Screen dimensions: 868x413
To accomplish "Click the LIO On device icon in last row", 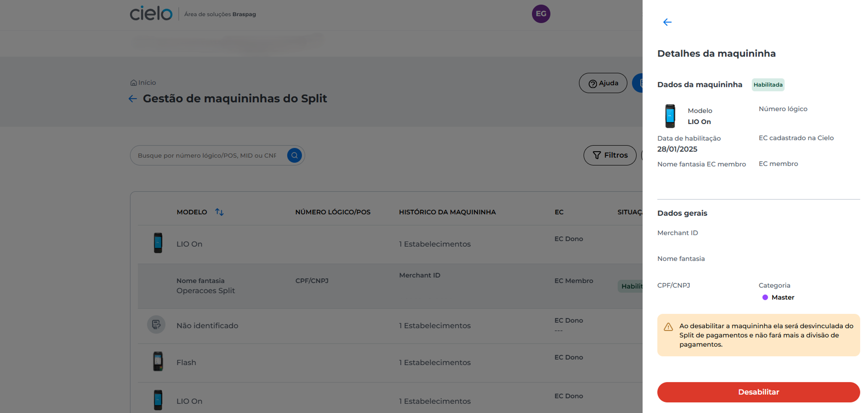I will pos(158,400).
